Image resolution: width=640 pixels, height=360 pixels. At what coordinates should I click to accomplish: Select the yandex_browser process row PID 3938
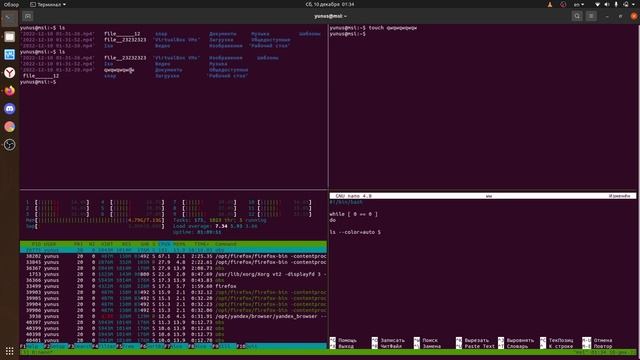tap(173, 316)
